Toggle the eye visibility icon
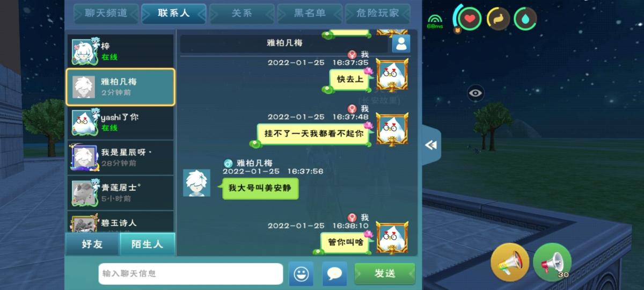 coord(475,93)
